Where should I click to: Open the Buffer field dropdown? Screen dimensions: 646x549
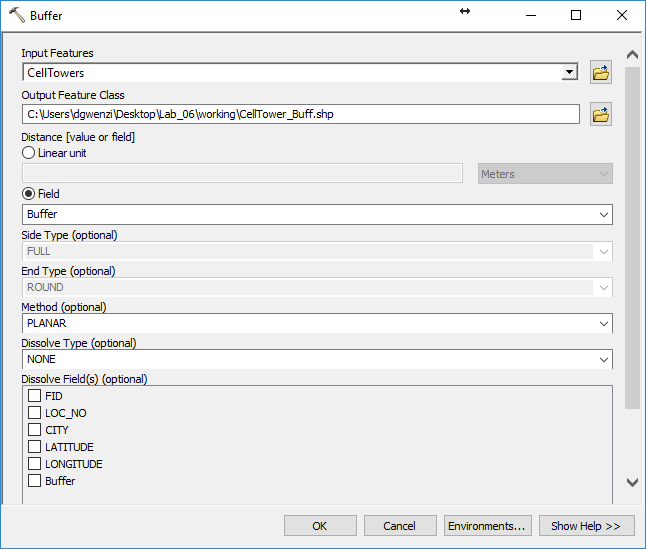click(x=603, y=215)
